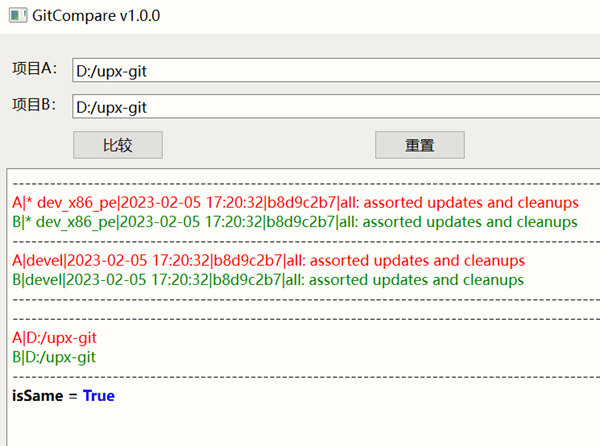Click the red A devel branch line
Viewport: 600px width, 446px height.
[x=268, y=261]
